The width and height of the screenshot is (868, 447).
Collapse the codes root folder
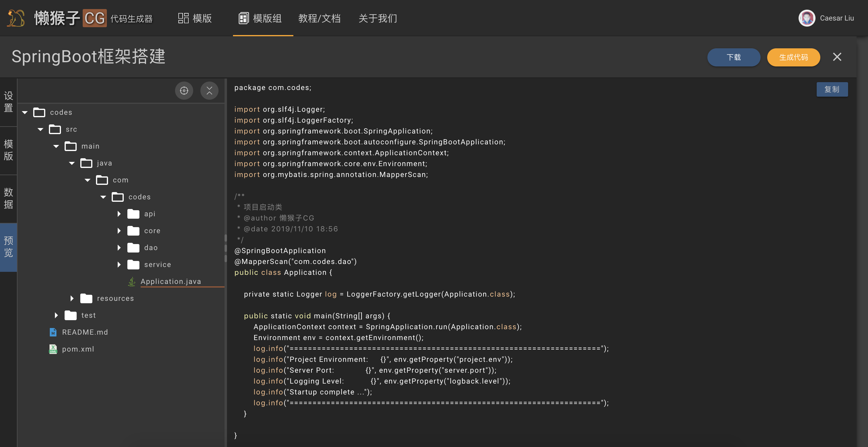pos(25,112)
